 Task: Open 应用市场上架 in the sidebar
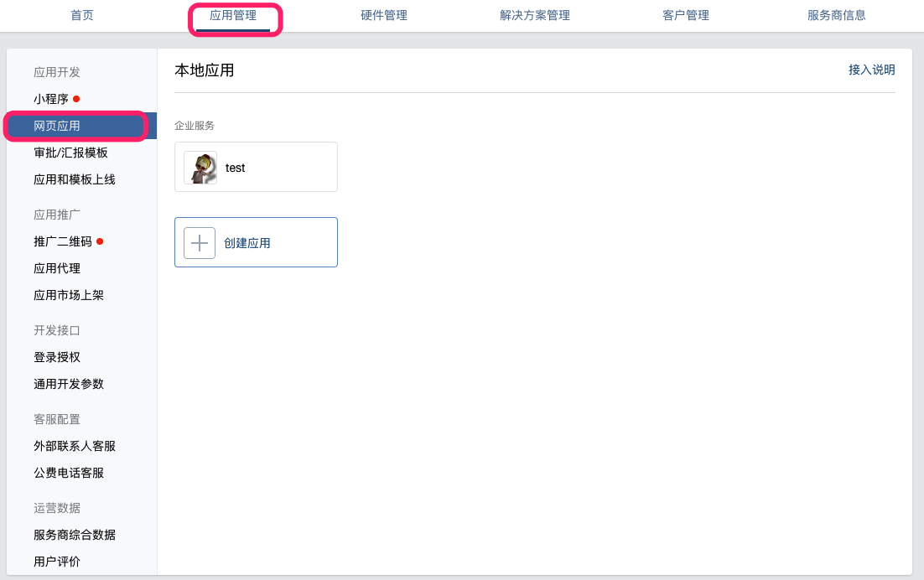point(69,295)
